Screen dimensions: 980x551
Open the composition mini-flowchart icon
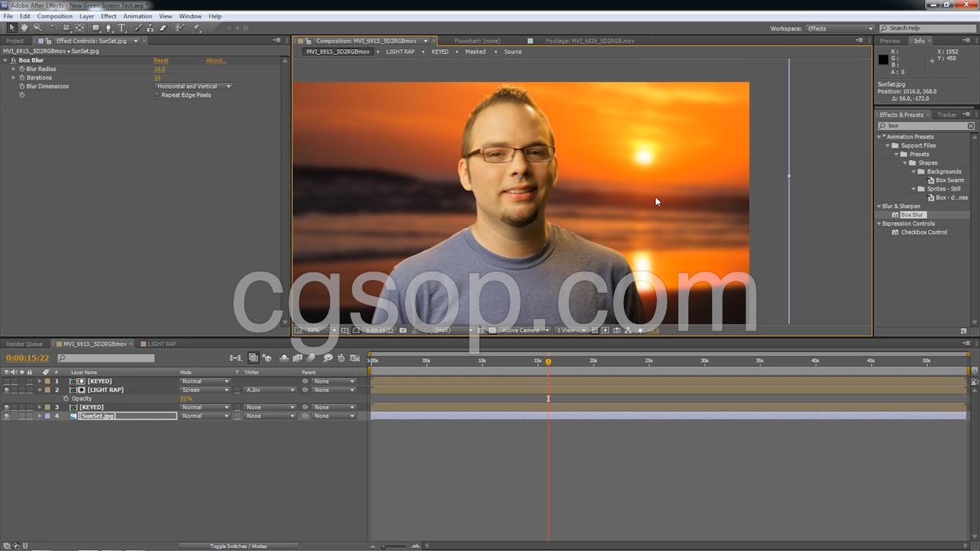point(236,357)
